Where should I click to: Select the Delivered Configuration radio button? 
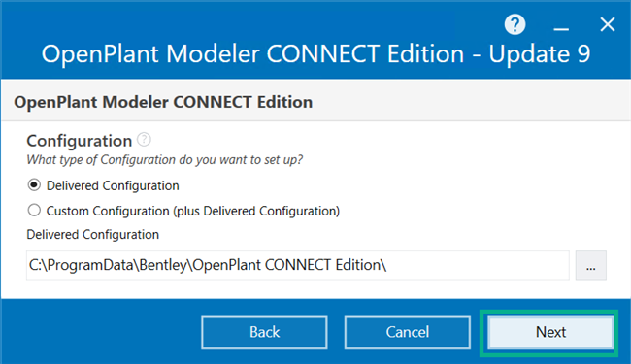pos(34,185)
